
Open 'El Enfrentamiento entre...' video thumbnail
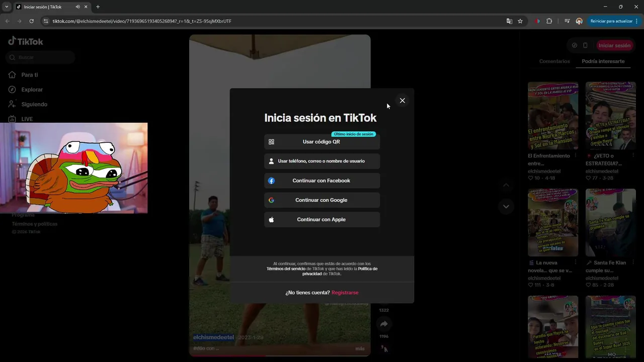click(553, 116)
